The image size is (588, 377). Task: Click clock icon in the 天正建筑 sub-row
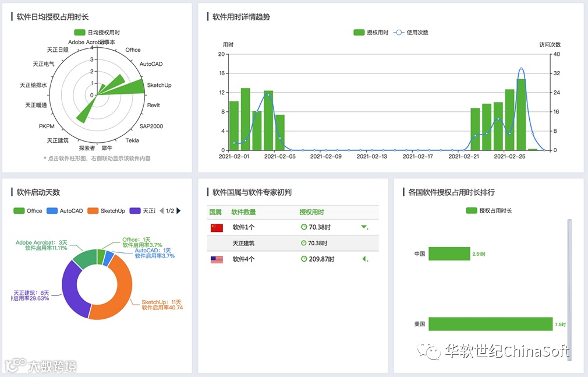click(x=304, y=243)
